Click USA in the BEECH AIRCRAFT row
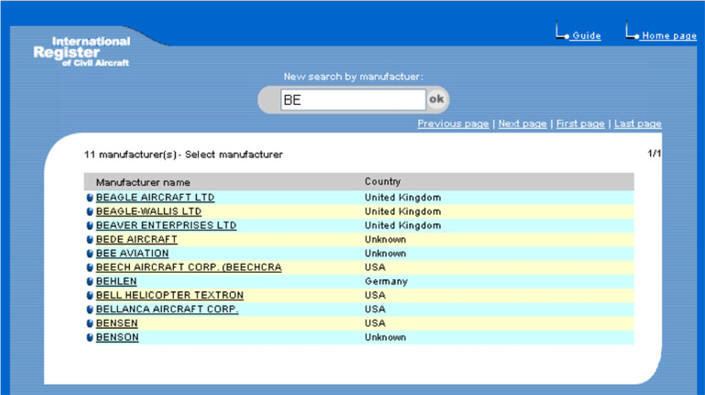Viewport: 705px width, 395px height. [375, 267]
